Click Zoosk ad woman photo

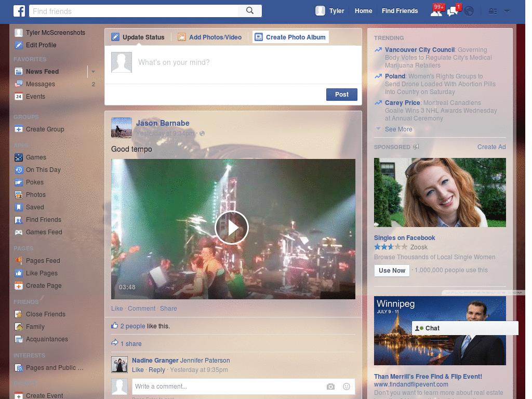[x=440, y=192]
